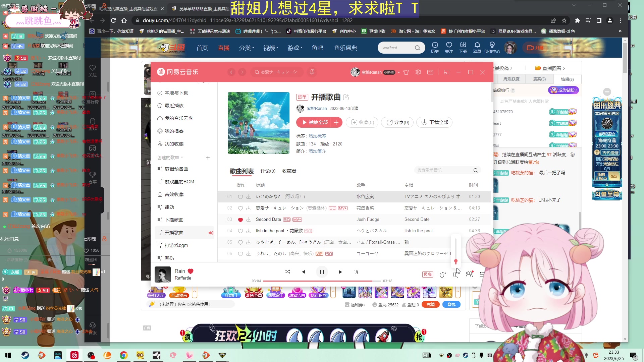Open Douyu 分类 dropdown menu
Viewport: 644px width, 362px height.
tap(247, 48)
